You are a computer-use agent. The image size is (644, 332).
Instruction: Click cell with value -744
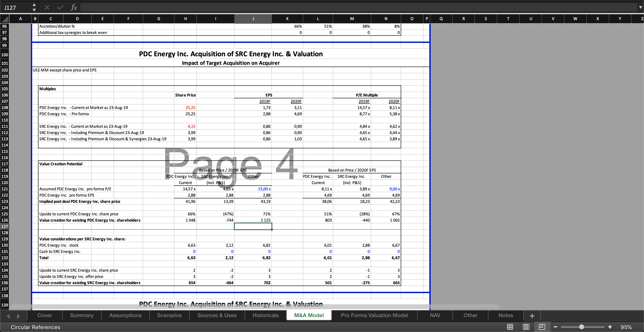[216, 220]
